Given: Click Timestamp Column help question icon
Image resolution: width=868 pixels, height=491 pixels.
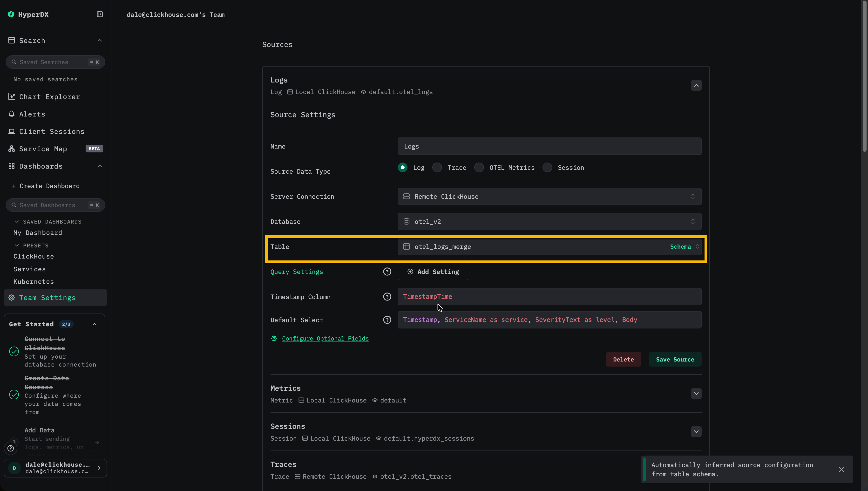Looking at the screenshot, I should click(x=387, y=297).
